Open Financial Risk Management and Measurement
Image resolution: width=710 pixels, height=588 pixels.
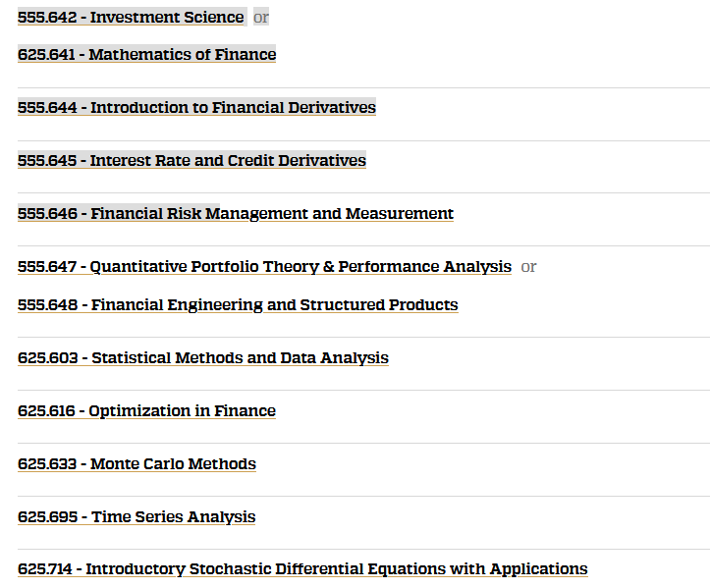tap(236, 213)
